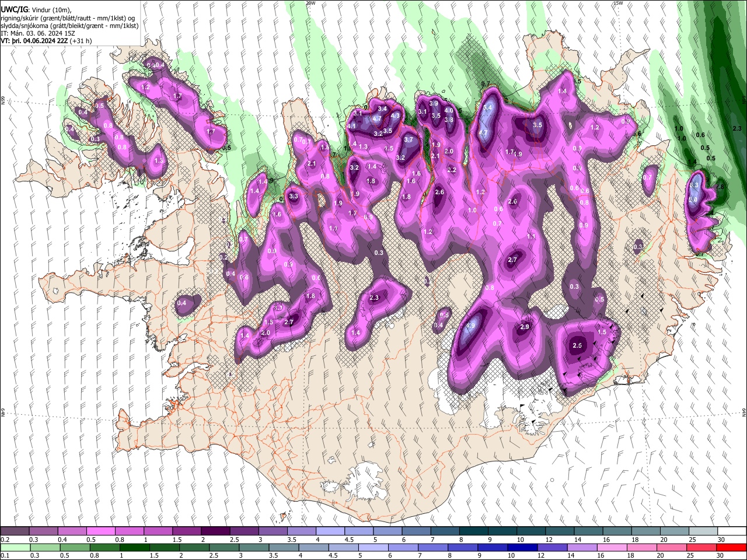747x560 pixels.
Task: Click the '0.2' label on the upper legend scale
Action: (5, 540)
